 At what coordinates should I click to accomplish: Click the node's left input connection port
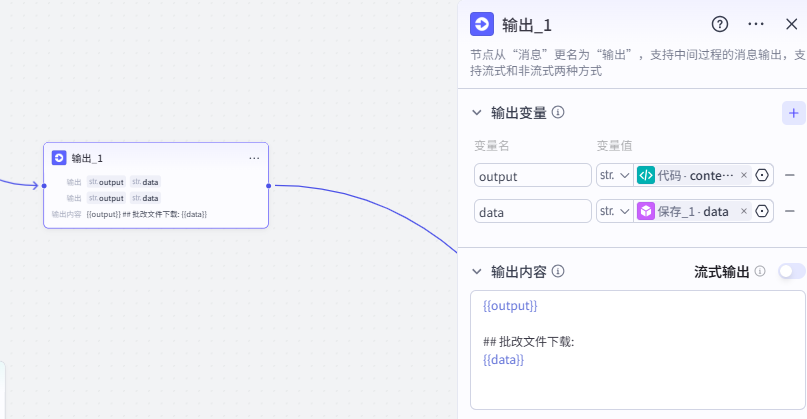[44, 186]
